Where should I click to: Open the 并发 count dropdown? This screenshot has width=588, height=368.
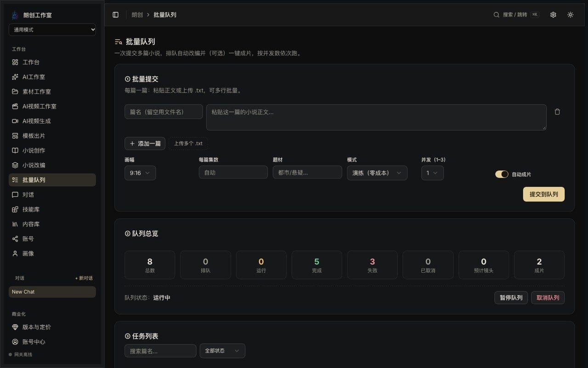coord(432,173)
